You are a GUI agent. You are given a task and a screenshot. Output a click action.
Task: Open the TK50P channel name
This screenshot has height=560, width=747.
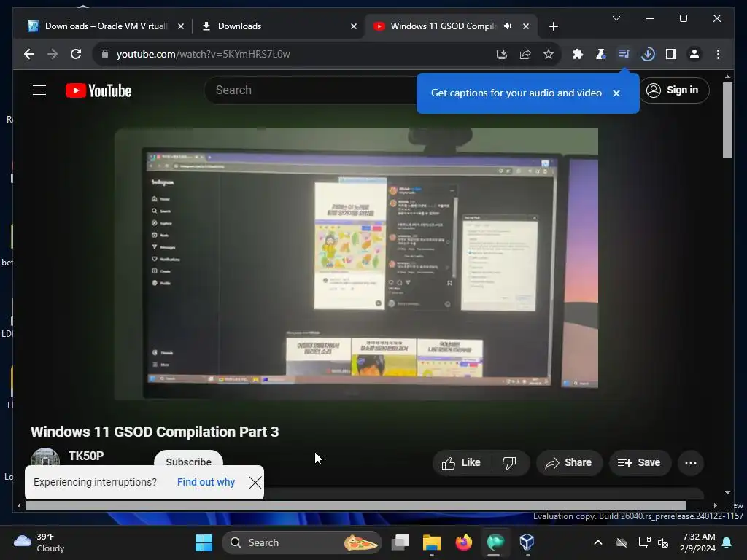[x=86, y=456]
